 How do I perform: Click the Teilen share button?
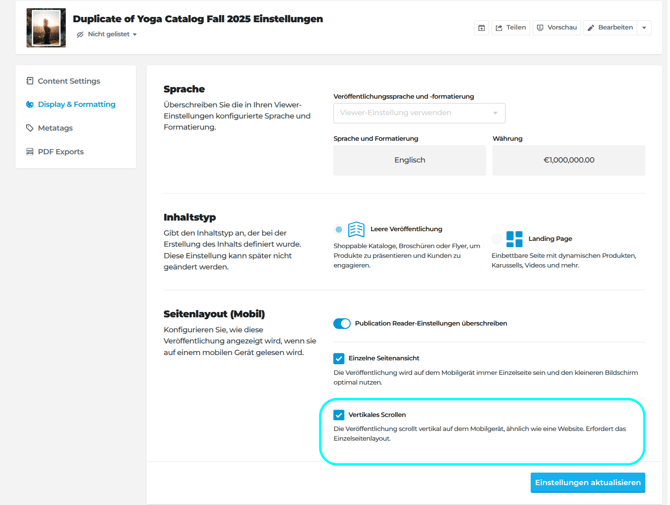(x=511, y=28)
